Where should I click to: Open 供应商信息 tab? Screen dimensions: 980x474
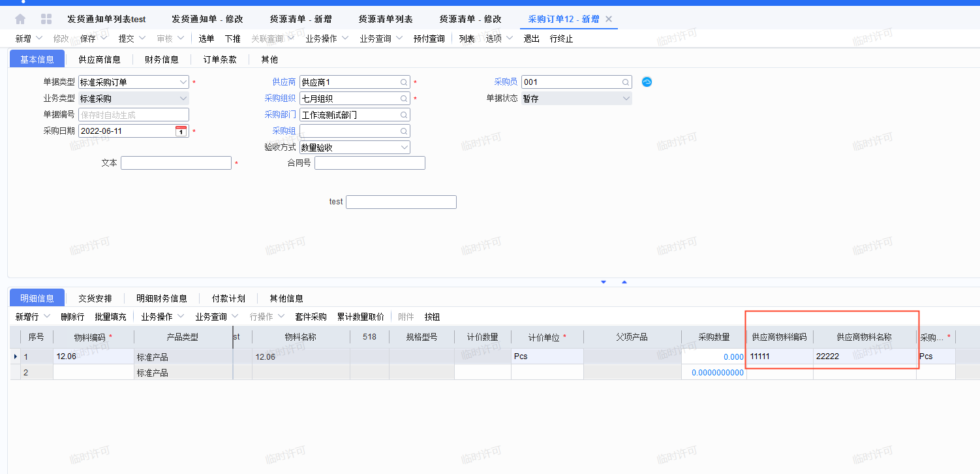99,59
